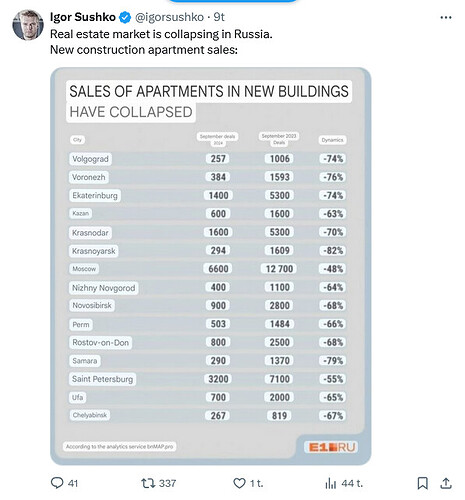Click the 337 reposts count
Screen dimensions: 465x500
coord(167,483)
